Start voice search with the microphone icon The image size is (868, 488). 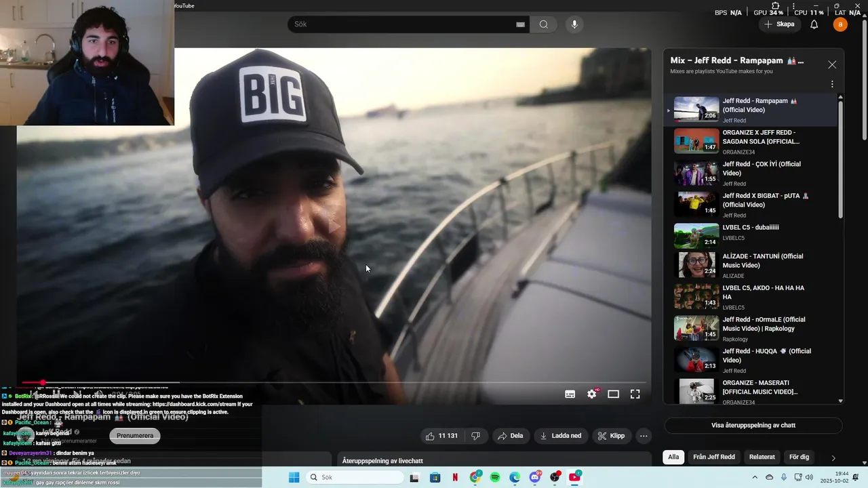(574, 24)
